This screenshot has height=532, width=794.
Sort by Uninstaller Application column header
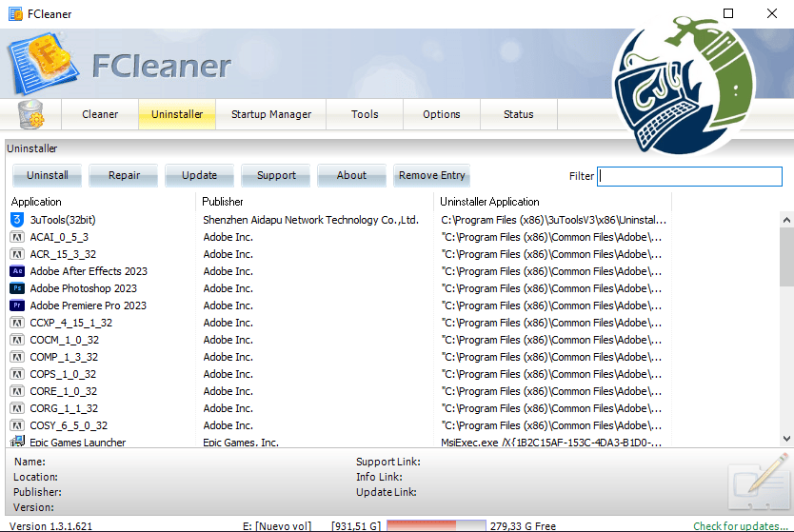[x=553, y=202]
